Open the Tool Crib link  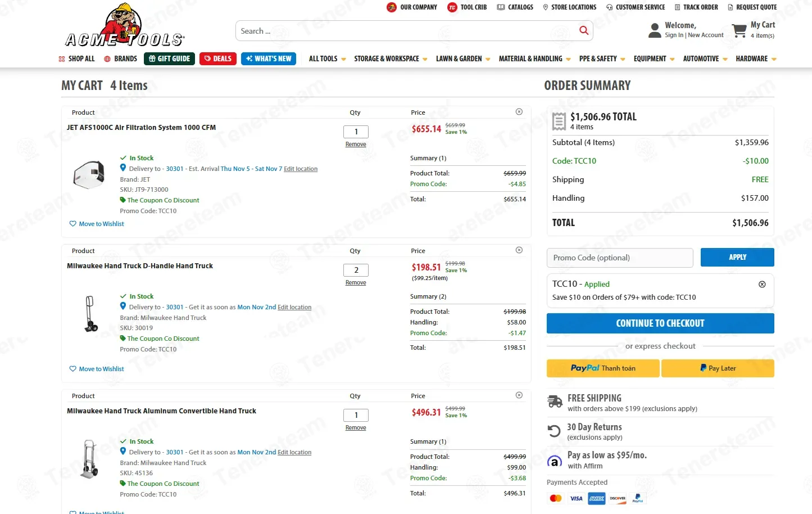tap(467, 7)
